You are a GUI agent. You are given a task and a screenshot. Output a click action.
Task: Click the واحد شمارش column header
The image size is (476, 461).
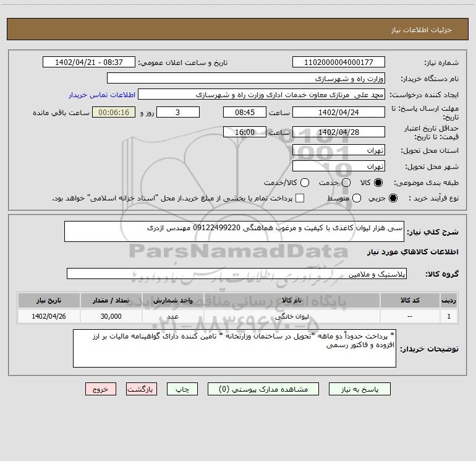point(173,300)
